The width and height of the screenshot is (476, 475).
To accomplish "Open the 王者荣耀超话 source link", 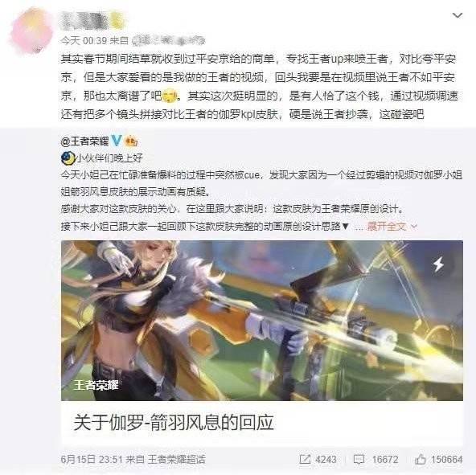I will tap(177, 459).
